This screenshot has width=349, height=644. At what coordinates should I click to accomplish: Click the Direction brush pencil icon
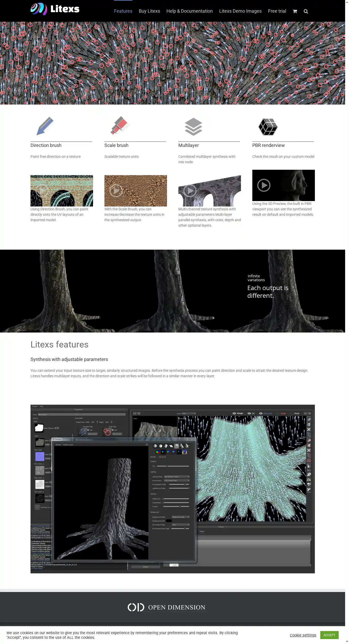coord(45,126)
